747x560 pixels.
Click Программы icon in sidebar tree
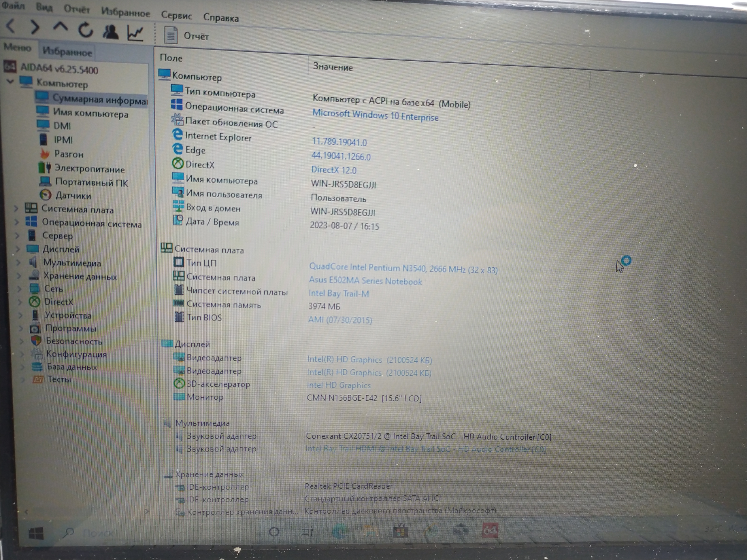point(35,328)
